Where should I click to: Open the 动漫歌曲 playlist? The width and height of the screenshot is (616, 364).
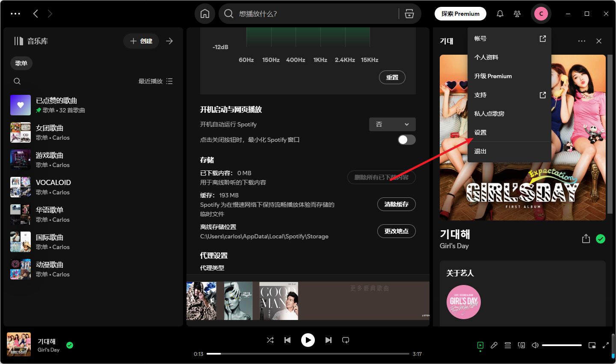pos(93,269)
